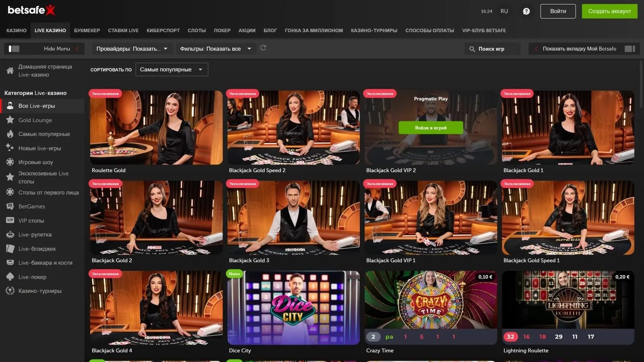Click the Live-рулетка roulette icon
This screenshot has height=362, width=644.
pos(10,234)
